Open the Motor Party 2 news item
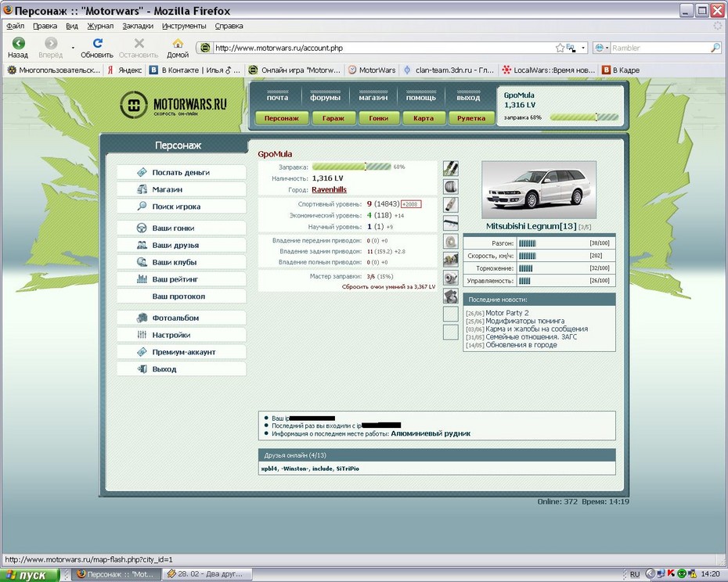The height and width of the screenshot is (582, 728). coord(507,313)
